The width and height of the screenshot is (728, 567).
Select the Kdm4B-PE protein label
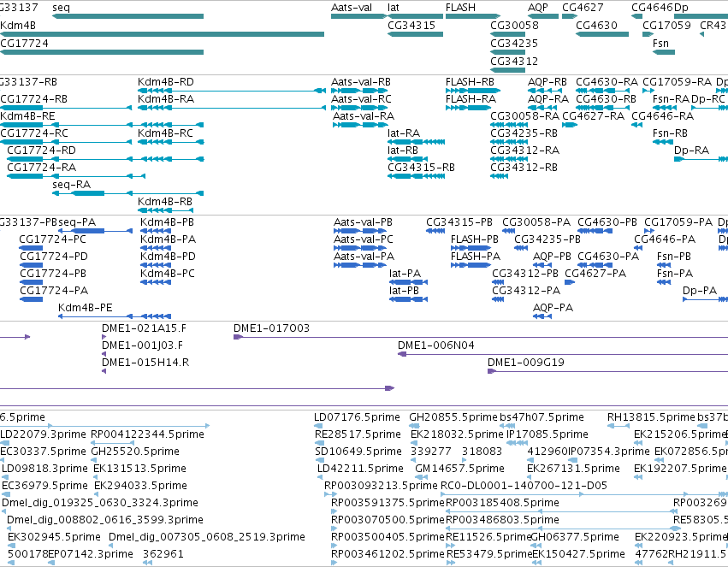coord(86,308)
